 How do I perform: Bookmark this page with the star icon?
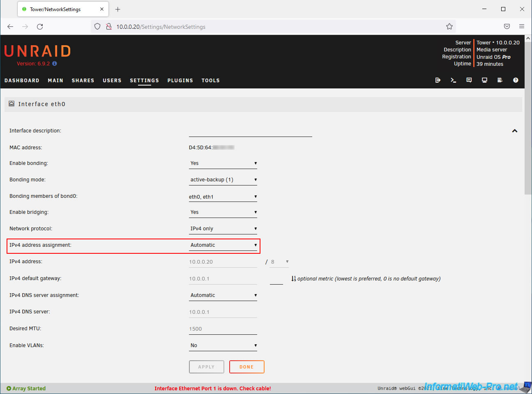tap(449, 27)
